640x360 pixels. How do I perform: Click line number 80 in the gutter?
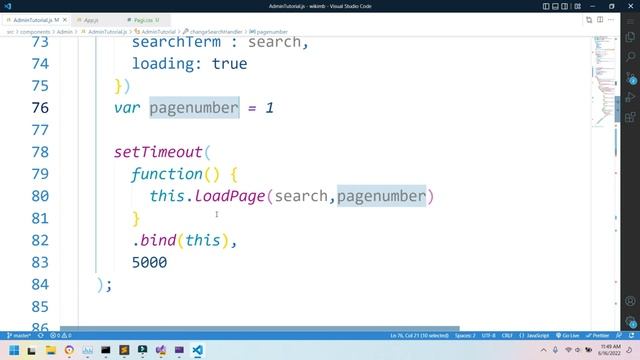coord(40,196)
